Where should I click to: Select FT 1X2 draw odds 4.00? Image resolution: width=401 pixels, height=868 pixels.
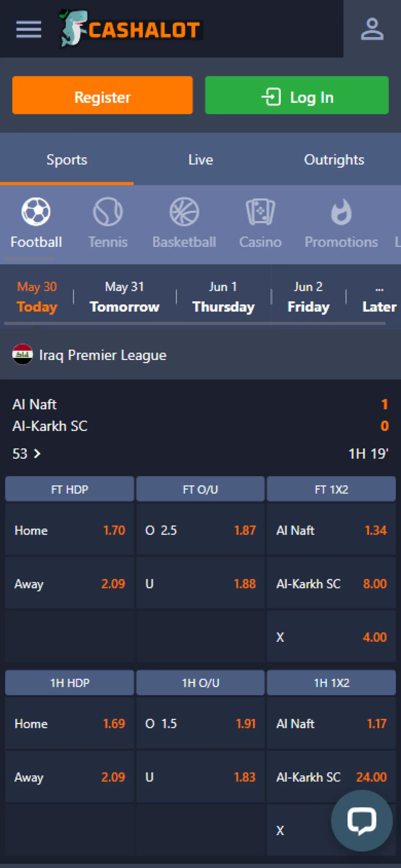coord(331,637)
